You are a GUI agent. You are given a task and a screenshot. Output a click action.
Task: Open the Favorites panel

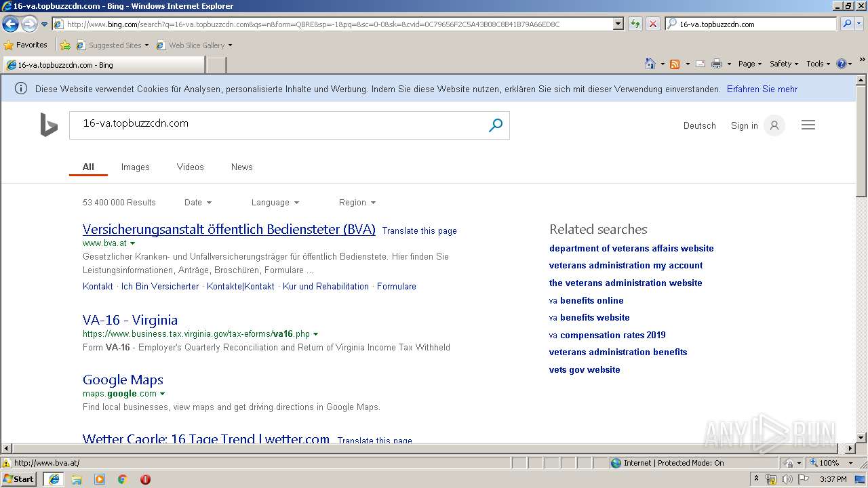click(26, 45)
